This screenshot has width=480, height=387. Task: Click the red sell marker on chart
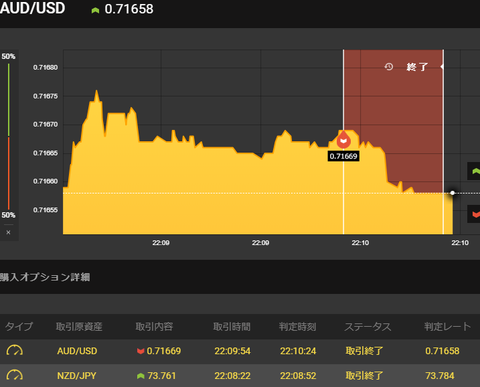(x=343, y=140)
